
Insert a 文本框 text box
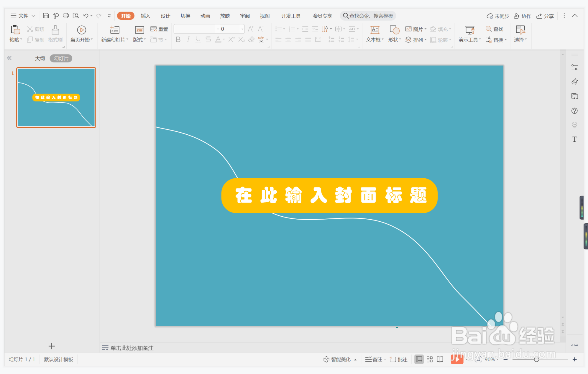point(374,34)
